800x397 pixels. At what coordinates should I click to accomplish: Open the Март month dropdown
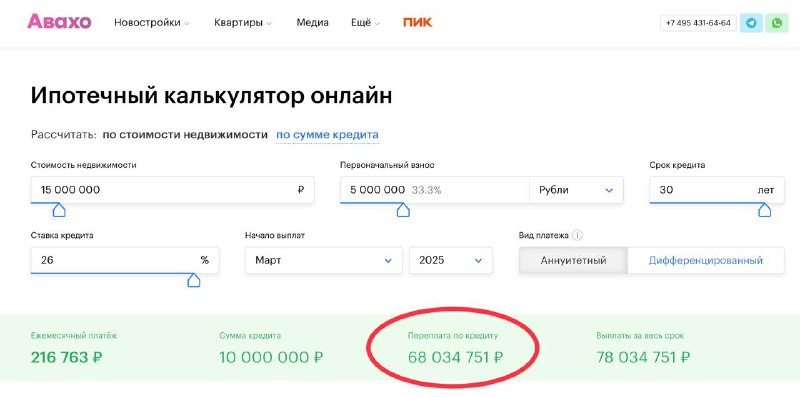click(x=323, y=260)
